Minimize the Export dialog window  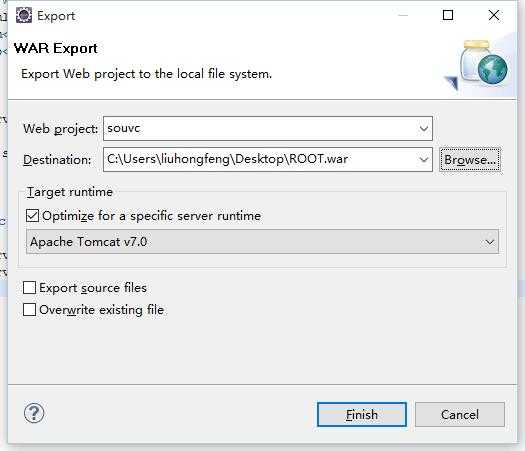pos(403,15)
